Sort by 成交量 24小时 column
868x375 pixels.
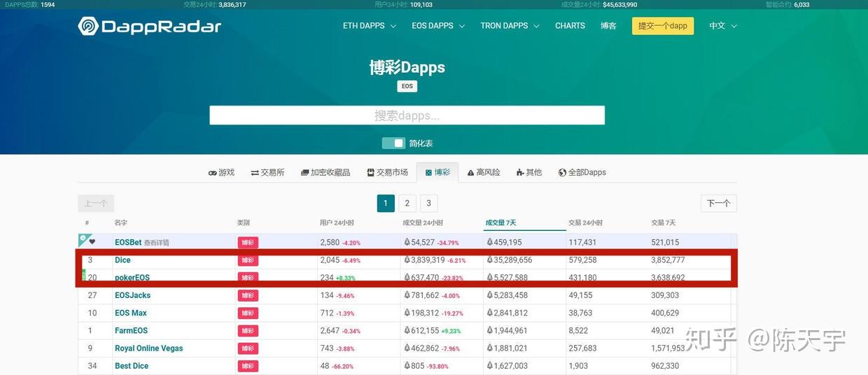(423, 222)
